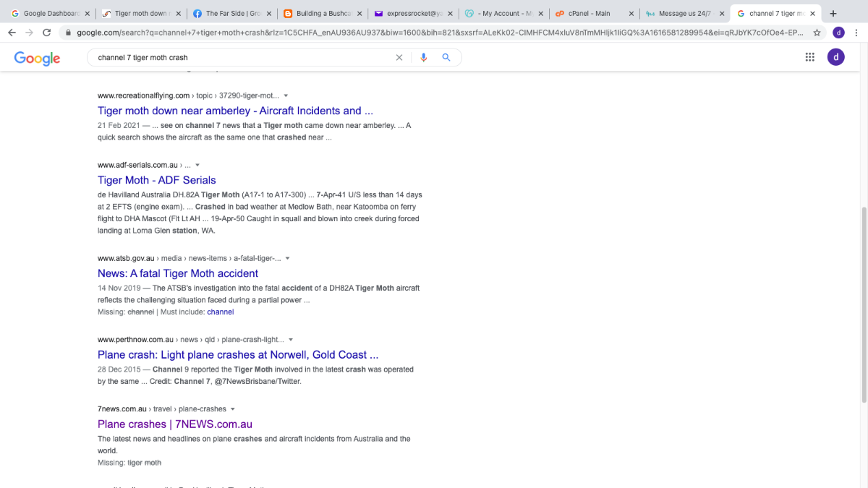Expand options arrow for perthnow.com.au result
Viewport: 868px width, 488px height.
(x=291, y=340)
